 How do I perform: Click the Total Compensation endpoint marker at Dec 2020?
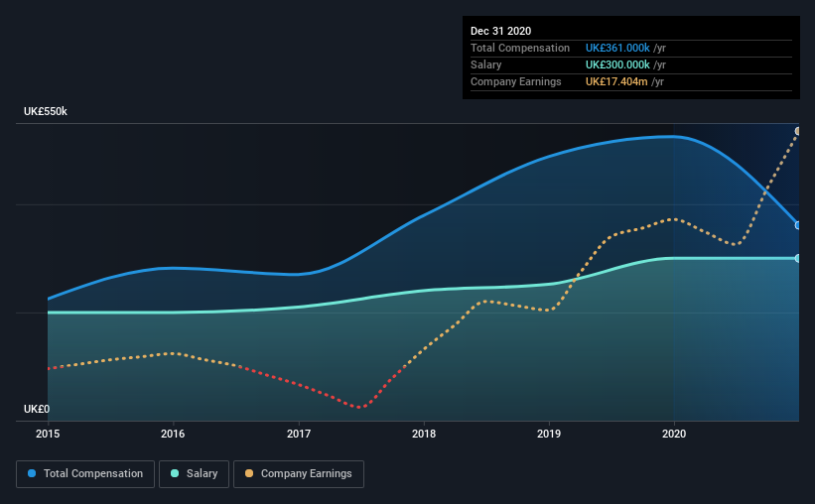click(798, 225)
